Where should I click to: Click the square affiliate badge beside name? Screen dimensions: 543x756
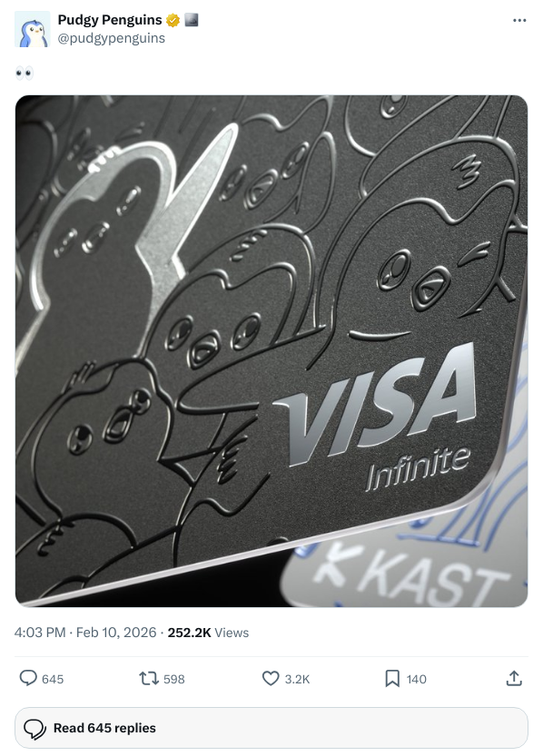pos(192,20)
